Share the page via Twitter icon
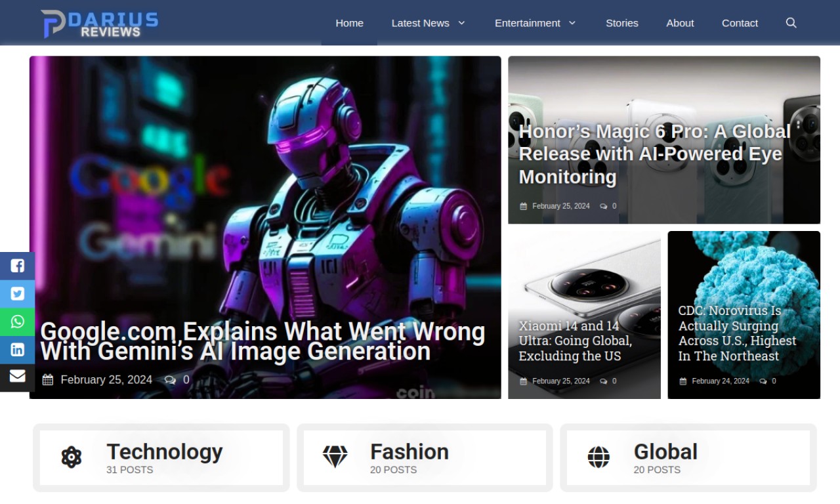 [17, 294]
